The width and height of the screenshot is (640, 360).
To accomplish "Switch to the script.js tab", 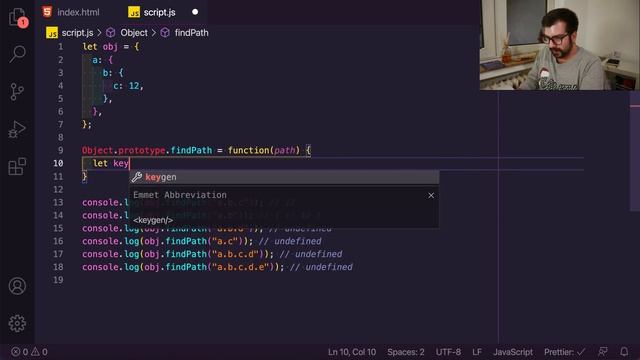I will point(159,12).
